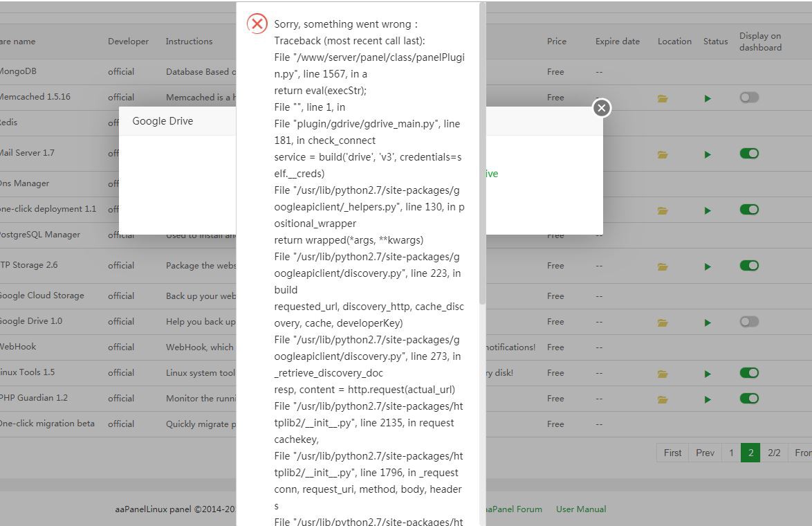Open the One-click deployment folder icon

(663, 210)
